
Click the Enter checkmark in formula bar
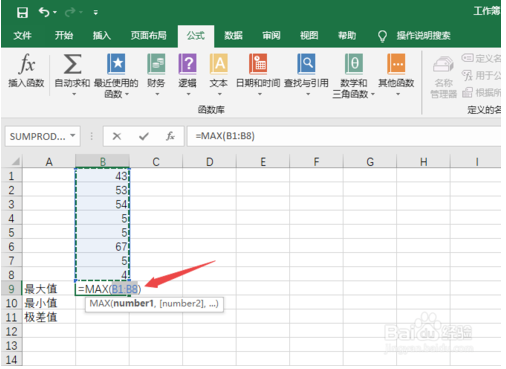(144, 136)
